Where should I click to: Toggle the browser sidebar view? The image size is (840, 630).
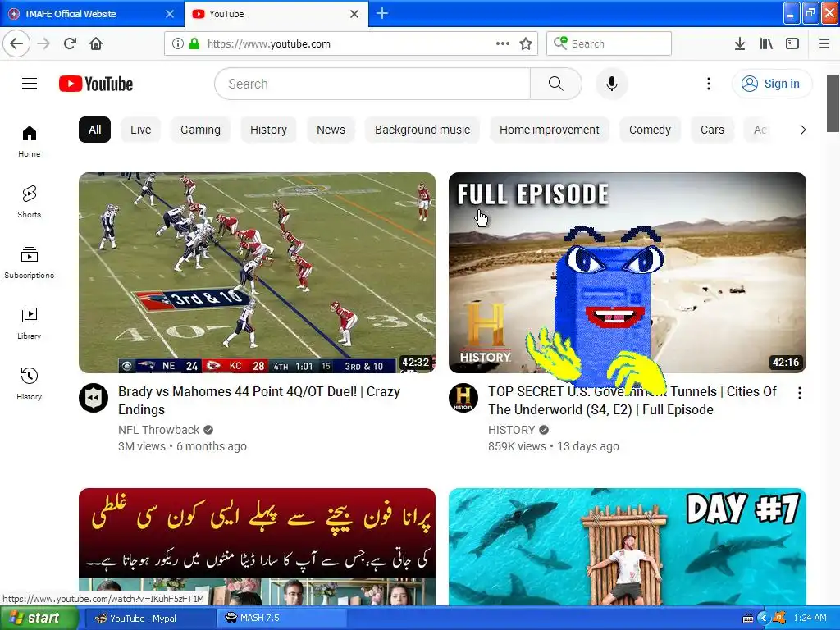point(792,43)
